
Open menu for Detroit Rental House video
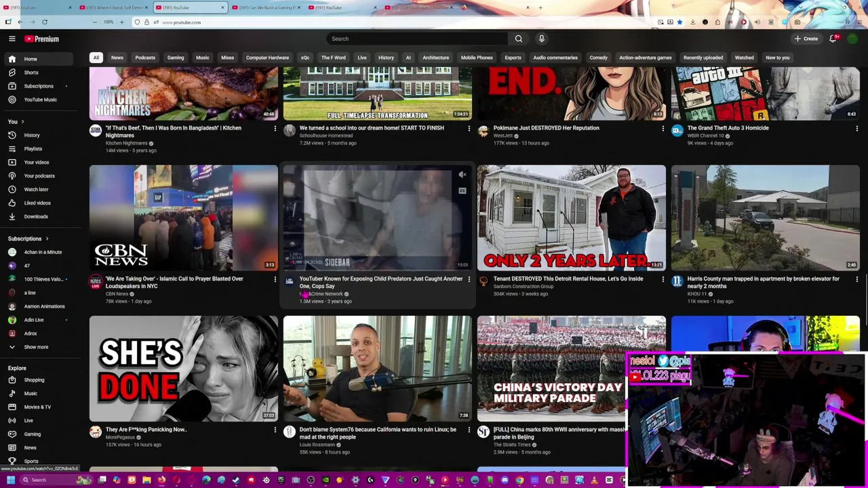[x=663, y=279]
